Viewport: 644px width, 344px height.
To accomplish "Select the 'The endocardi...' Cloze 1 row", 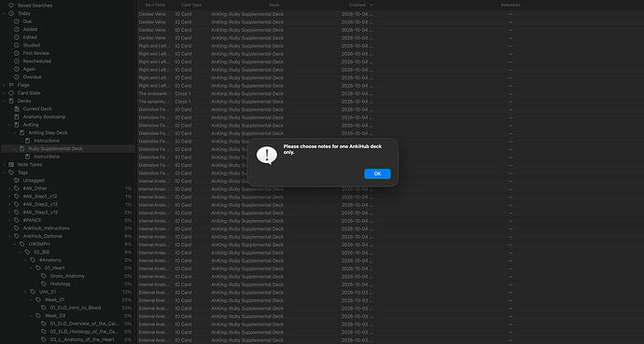I will (389, 93).
